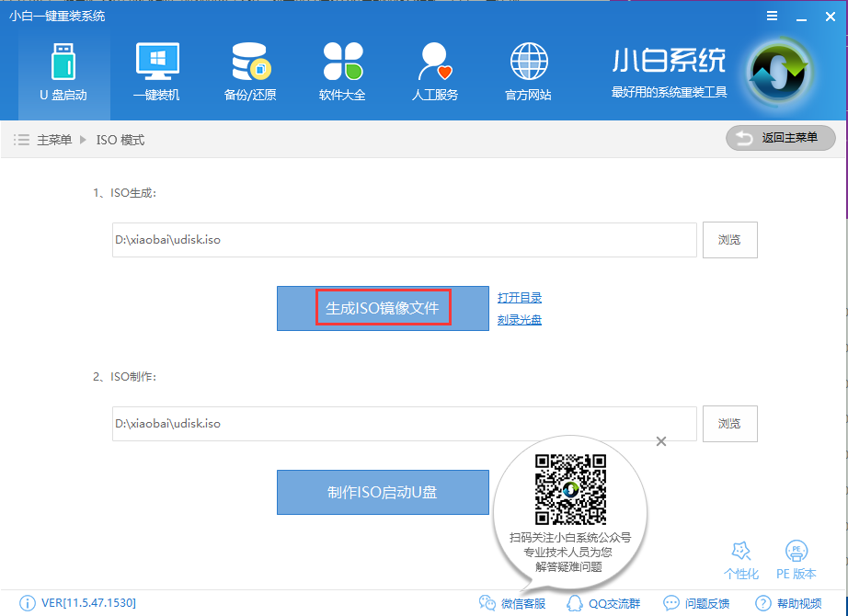The height and width of the screenshot is (616, 848).
Task: Click the breadcrumb arrow separator
Action: [84, 140]
